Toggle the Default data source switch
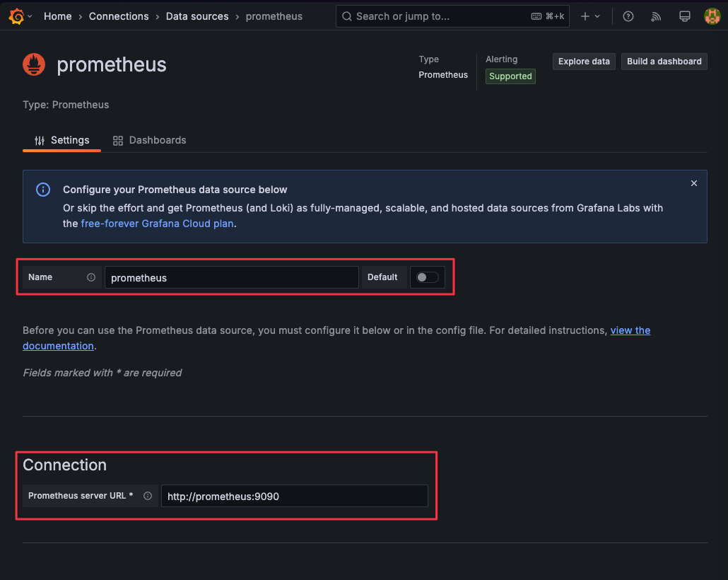This screenshot has height=580, width=728. [428, 277]
